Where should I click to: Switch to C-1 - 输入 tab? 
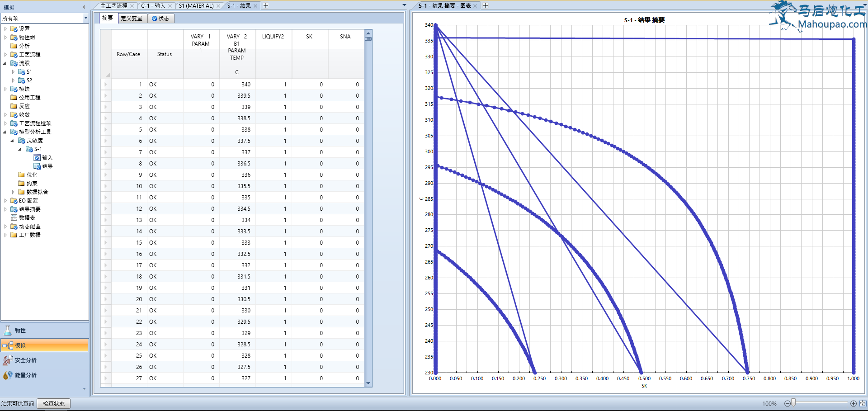coord(153,5)
